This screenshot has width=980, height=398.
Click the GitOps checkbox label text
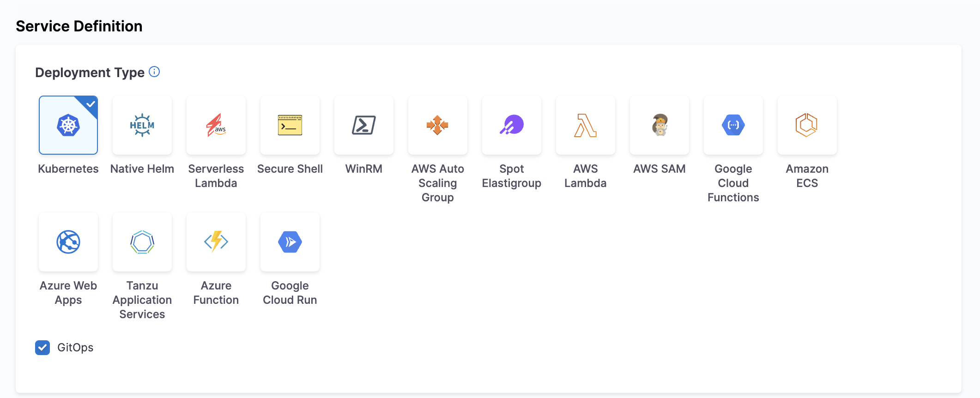click(x=75, y=348)
